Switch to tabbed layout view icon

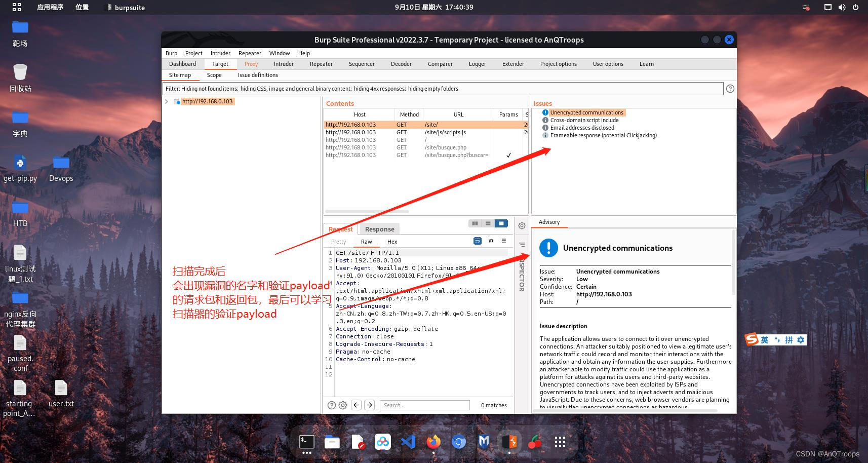[x=501, y=223]
